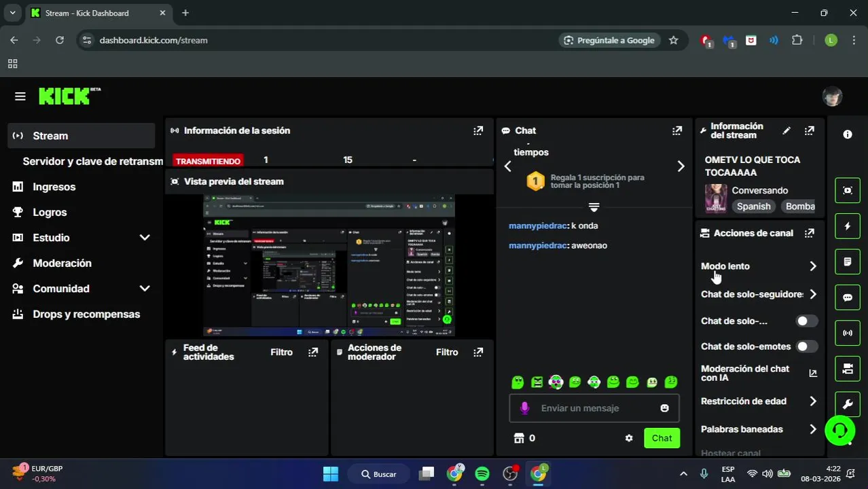
Task: Open the green support headset button
Action: (839, 430)
